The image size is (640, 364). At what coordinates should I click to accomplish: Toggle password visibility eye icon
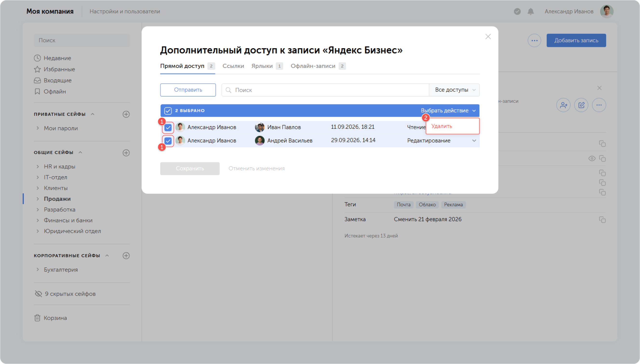click(x=592, y=158)
